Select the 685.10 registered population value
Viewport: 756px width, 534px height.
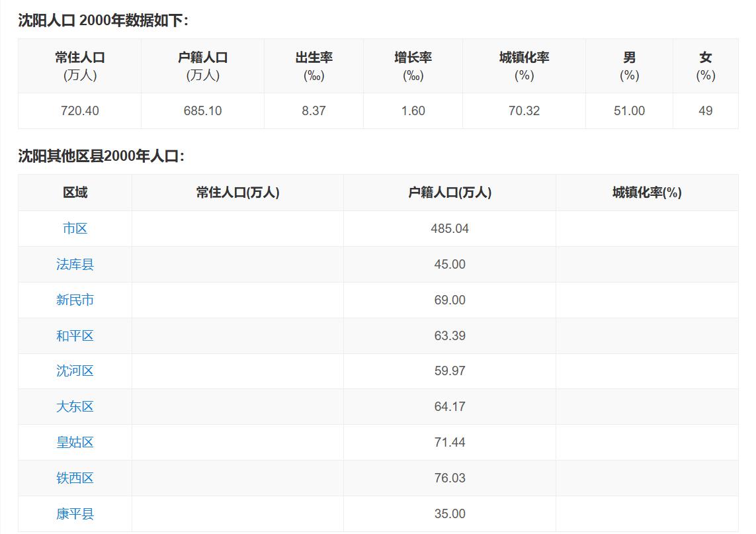tap(202, 111)
